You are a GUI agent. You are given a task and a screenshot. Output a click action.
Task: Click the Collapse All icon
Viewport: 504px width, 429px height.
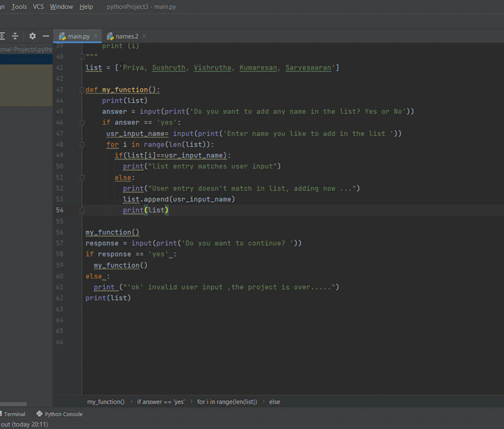pyautogui.click(x=15, y=36)
